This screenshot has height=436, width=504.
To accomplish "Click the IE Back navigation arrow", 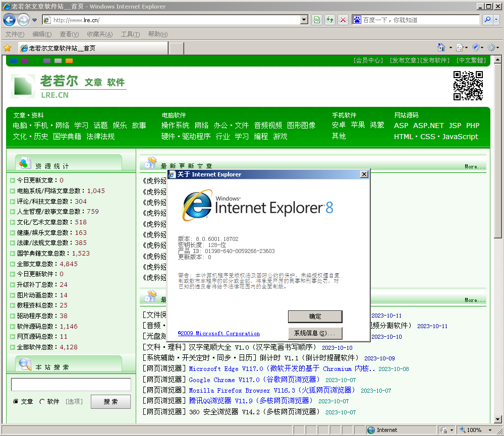I will point(9,20).
